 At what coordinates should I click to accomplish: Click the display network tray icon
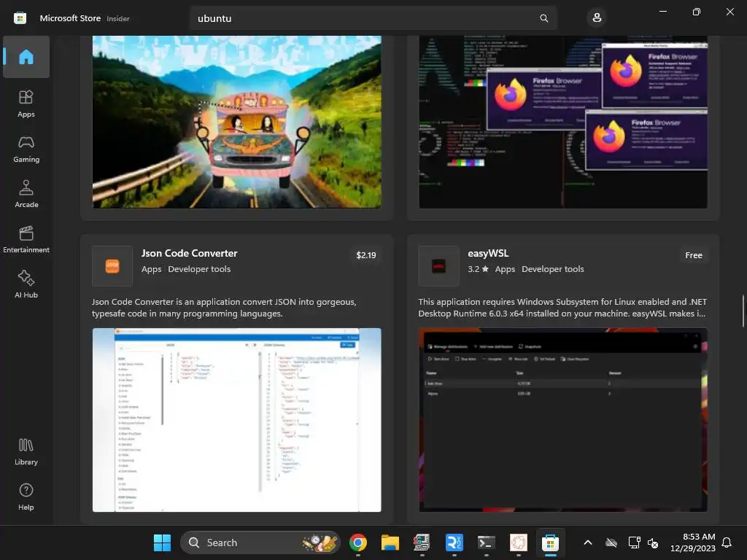coord(634,542)
